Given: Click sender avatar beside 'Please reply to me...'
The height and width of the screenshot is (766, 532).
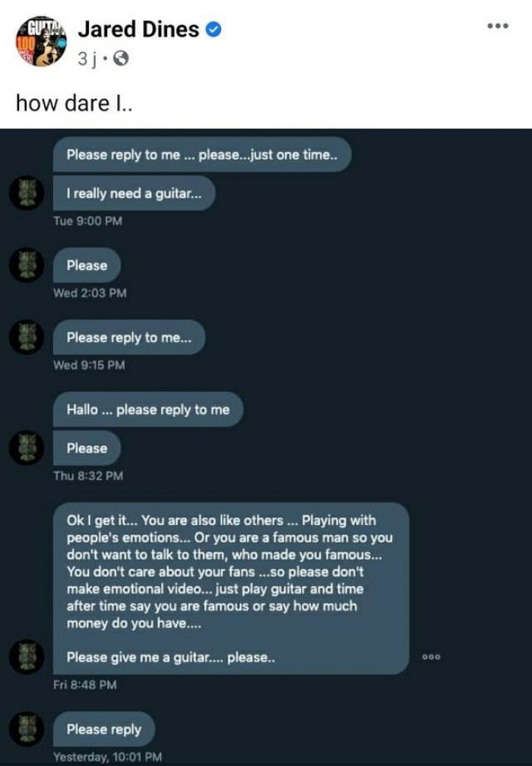Looking at the screenshot, I should (x=27, y=337).
